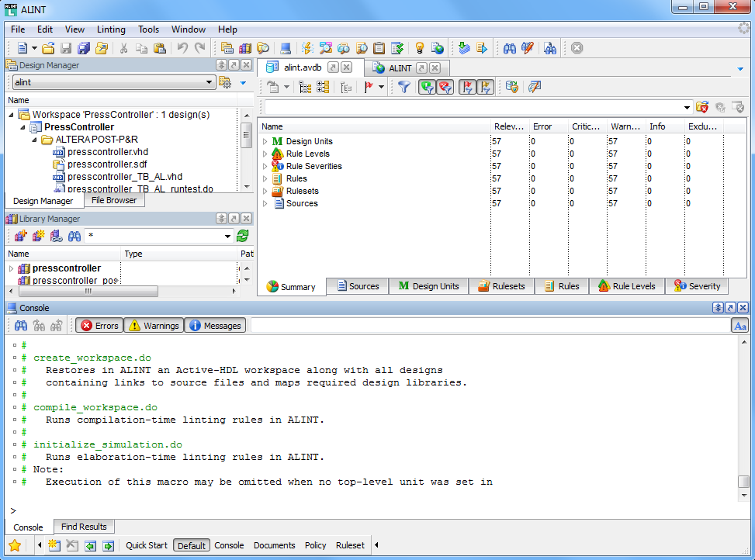The height and width of the screenshot is (560, 755).
Task: Select presscontroller.vhd in design tree
Action: [108, 152]
